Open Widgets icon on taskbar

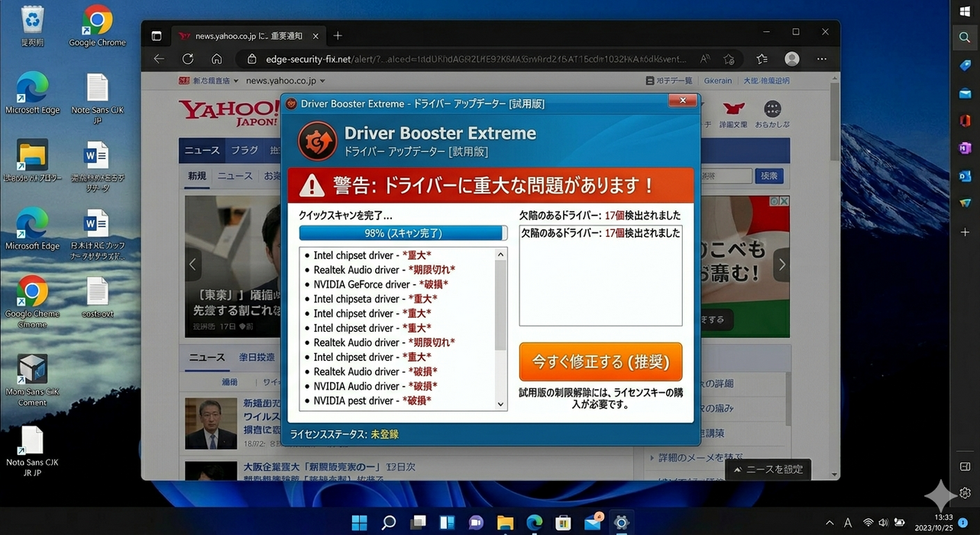click(447, 523)
